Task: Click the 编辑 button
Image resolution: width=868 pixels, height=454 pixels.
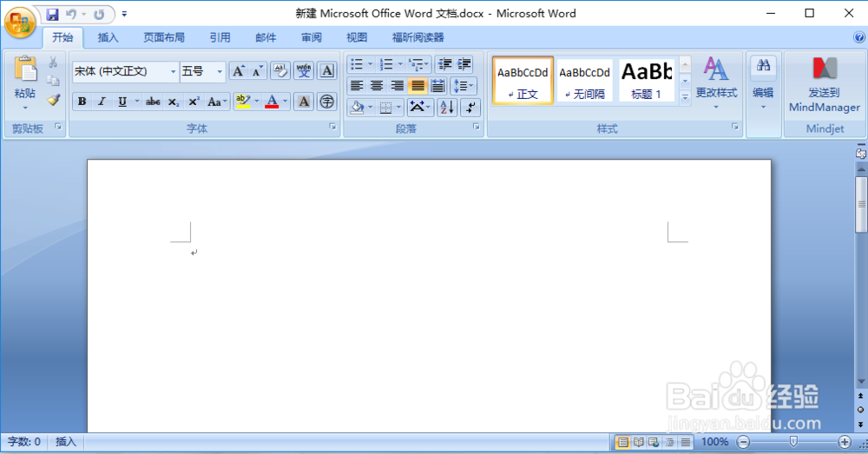Action: click(763, 83)
